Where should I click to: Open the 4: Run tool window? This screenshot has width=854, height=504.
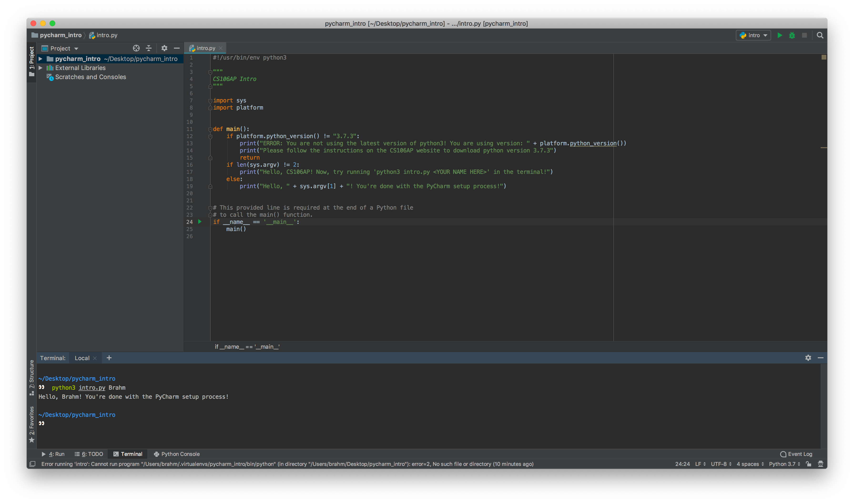(x=53, y=454)
